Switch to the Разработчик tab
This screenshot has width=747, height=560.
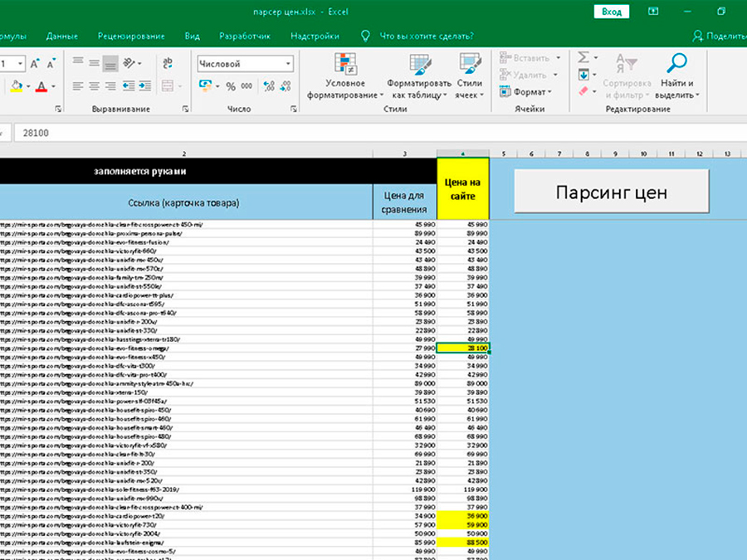[244, 37]
